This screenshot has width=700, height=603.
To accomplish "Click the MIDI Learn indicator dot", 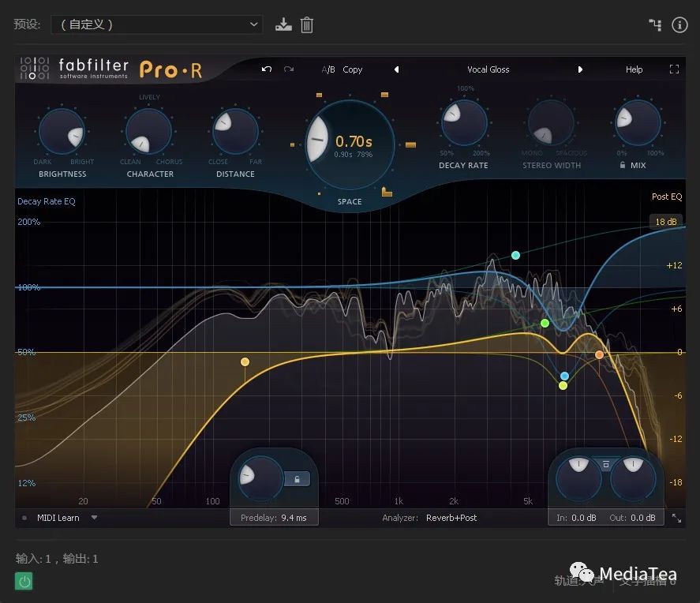I will point(24,518).
